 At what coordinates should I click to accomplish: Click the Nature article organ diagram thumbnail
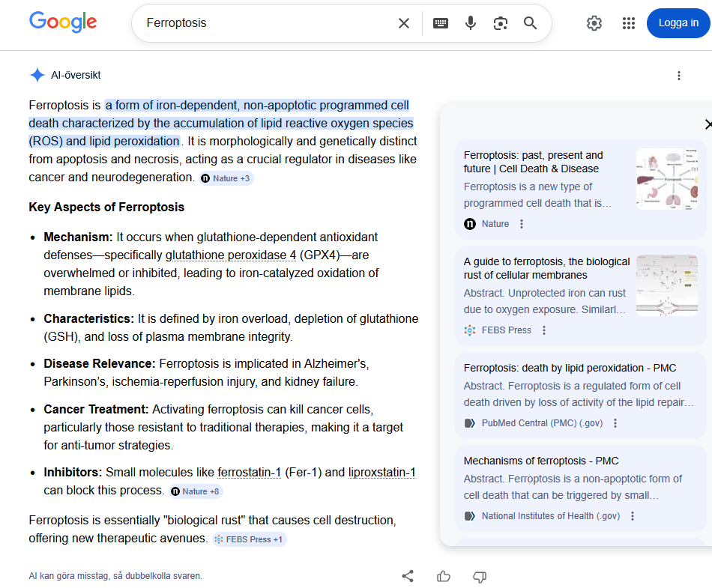[x=666, y=179]
